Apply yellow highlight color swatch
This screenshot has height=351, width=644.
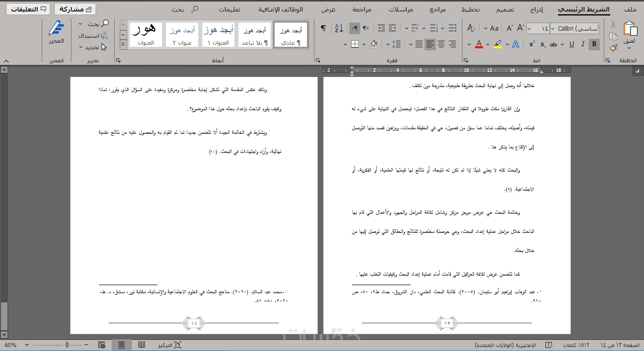tap(497, 44)
